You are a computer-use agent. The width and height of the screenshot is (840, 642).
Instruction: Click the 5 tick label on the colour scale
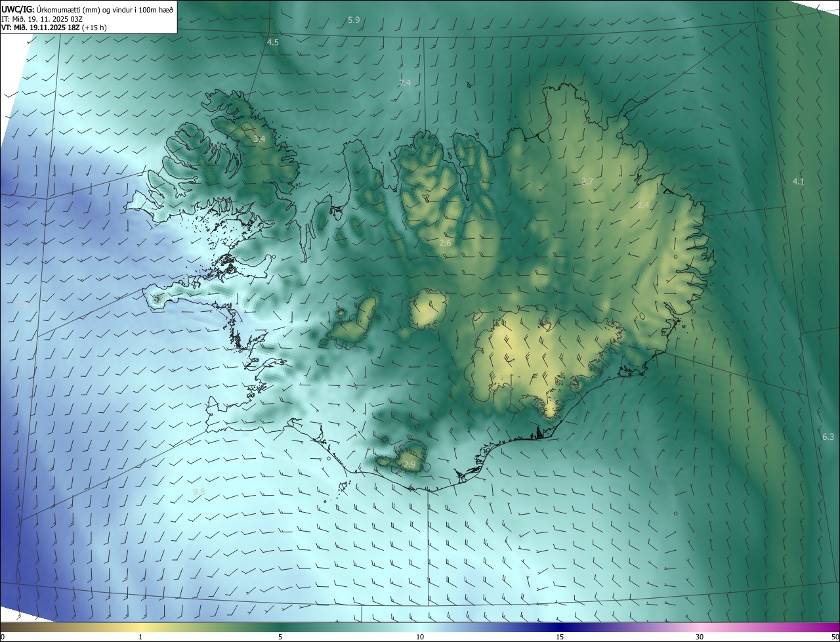tap(280, 637)
